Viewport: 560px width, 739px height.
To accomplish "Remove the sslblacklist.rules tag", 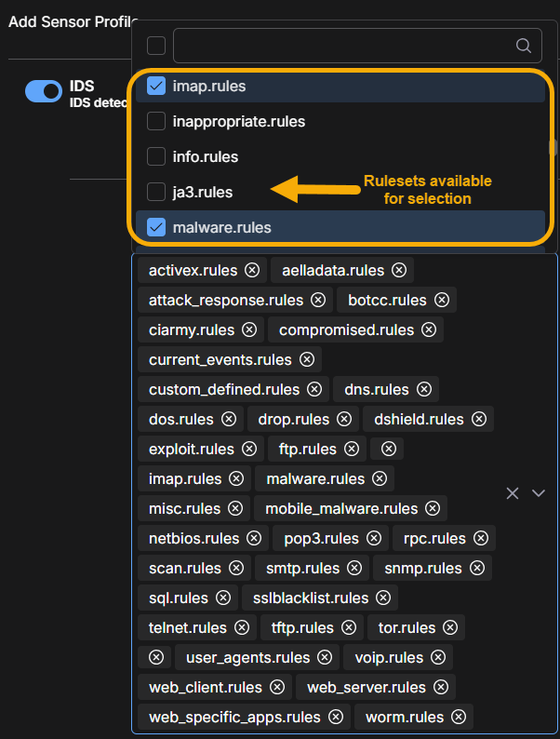I will (383, 598).
